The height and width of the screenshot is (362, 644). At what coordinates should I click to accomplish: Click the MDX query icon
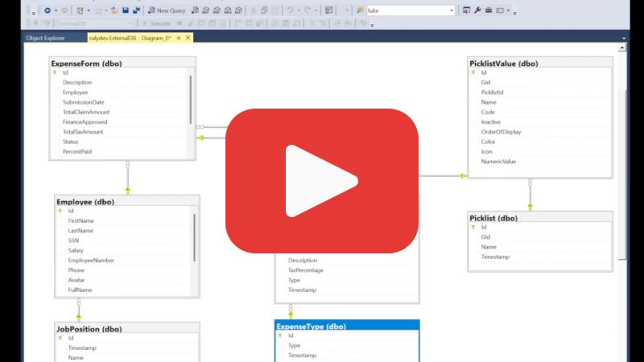[206, 10]
